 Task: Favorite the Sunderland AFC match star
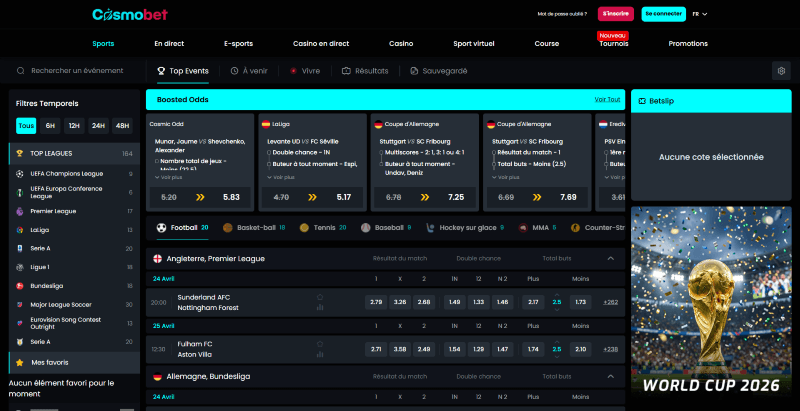pyautogui.click(x=320, y=297)
